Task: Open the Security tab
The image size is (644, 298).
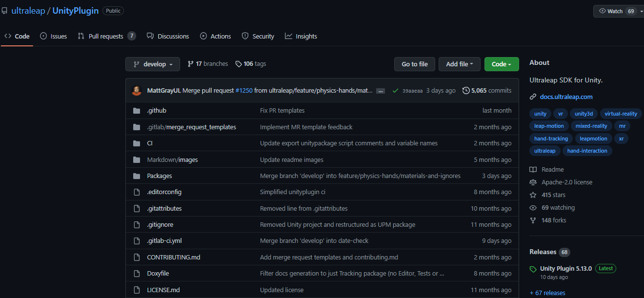Action: tap(258, 36)
